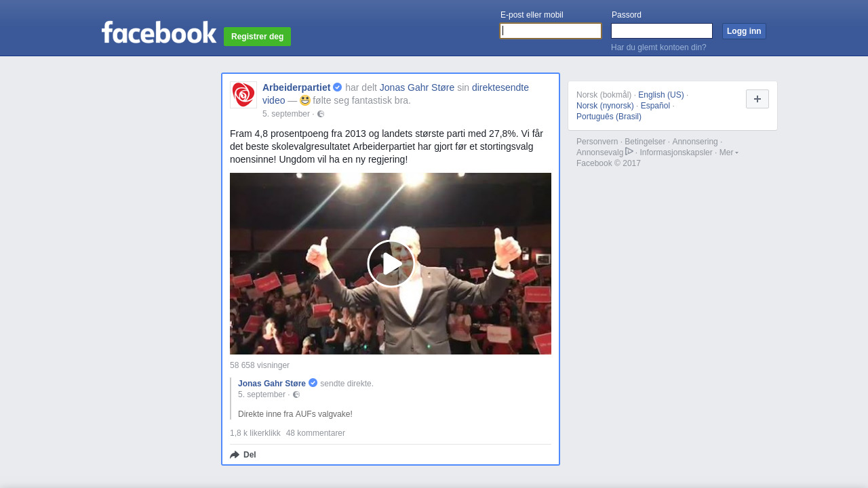Open Jonas Gahr Støre name in quoted post
Image resolution: width=868 pixels, height=488 pixels.
(x=272, y=384)
